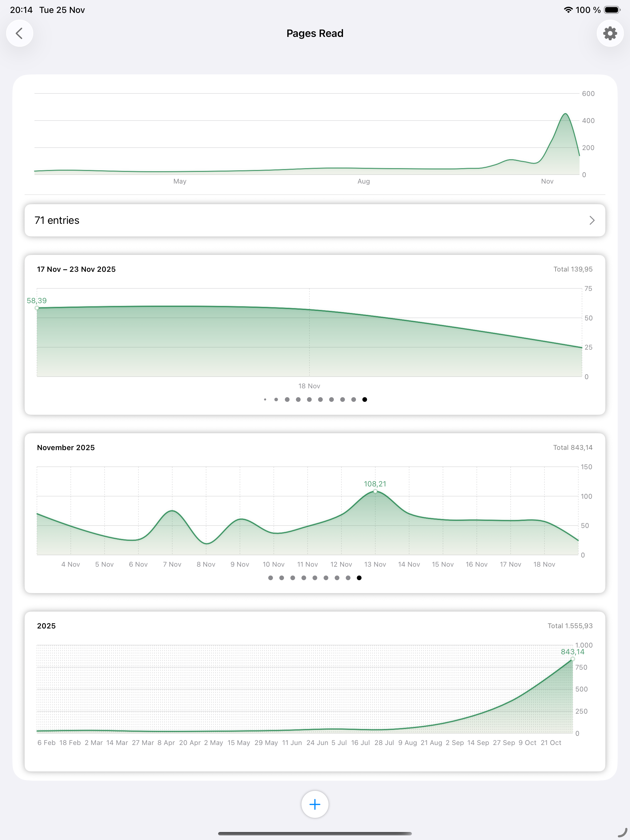Select the last page dot of November chart
The height and width of the screenshot is (840, 630).
[359, 578]
